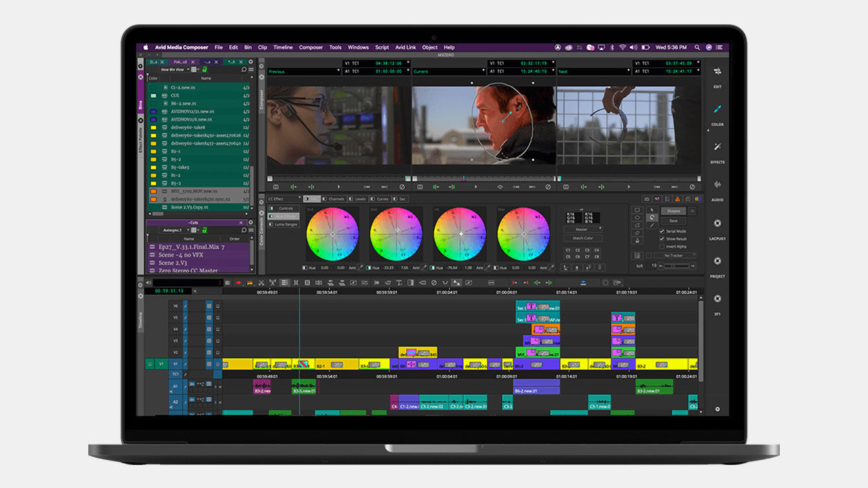Open the Audio workspace icon
Viewport: 868px width, 488px height.
tap(717, 185)
